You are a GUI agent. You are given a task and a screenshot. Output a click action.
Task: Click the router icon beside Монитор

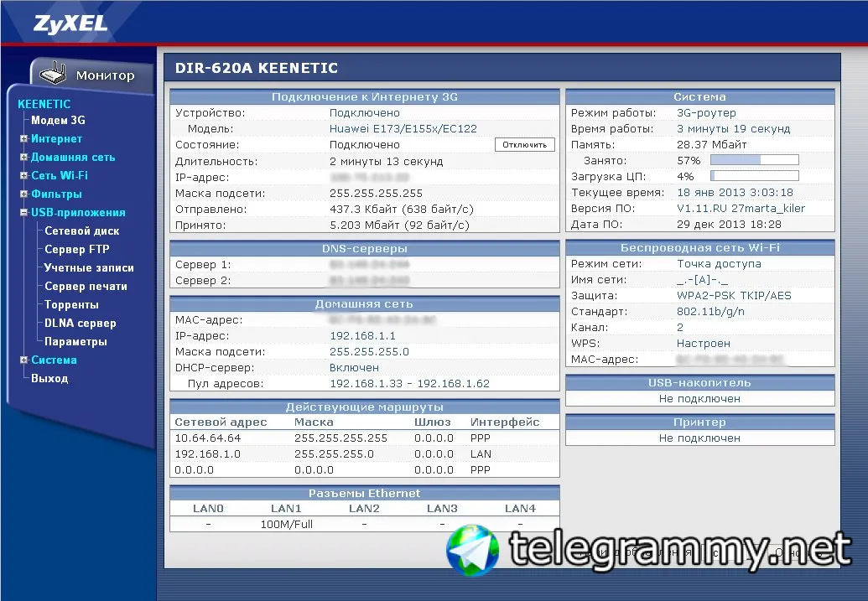click(x=53, y=73)
